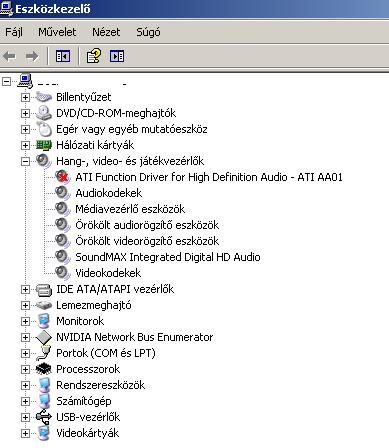Expand Egér vagy egyéb mutatóeszköz
The height and width of the screenshot is (448, 389).
coord(25,129)
